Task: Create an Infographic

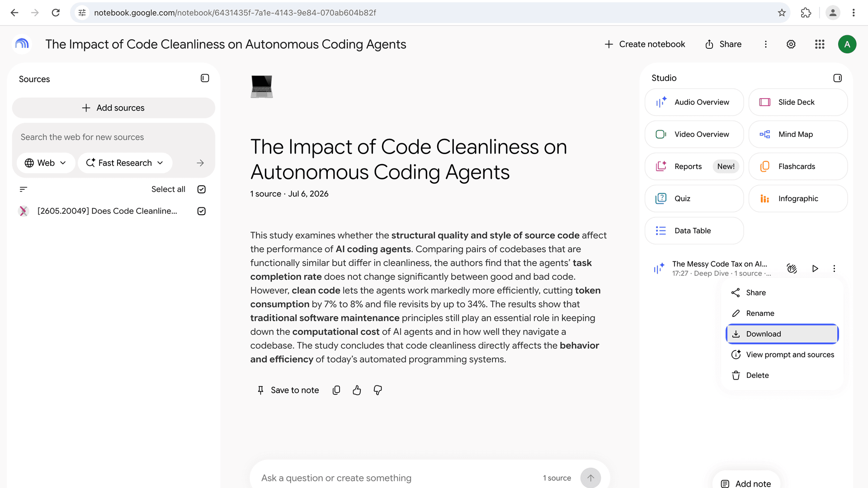Action: point(798,198)
